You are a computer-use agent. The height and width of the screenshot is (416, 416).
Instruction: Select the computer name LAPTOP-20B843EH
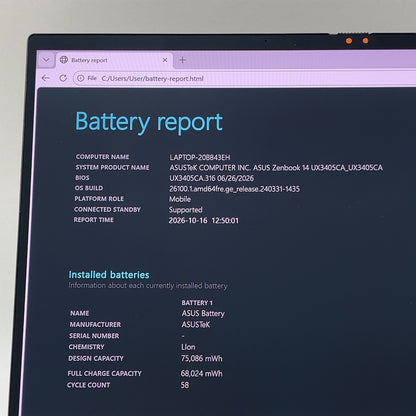click(200, 157)
